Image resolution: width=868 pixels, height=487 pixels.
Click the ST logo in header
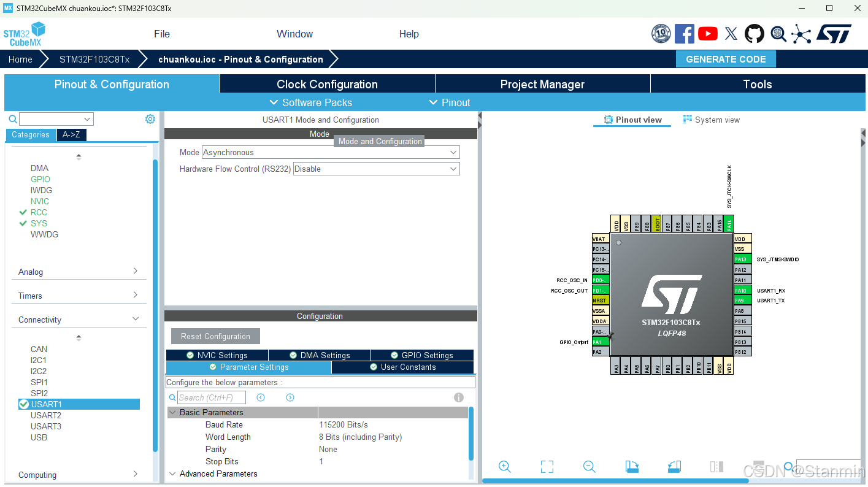coord(833,34)
